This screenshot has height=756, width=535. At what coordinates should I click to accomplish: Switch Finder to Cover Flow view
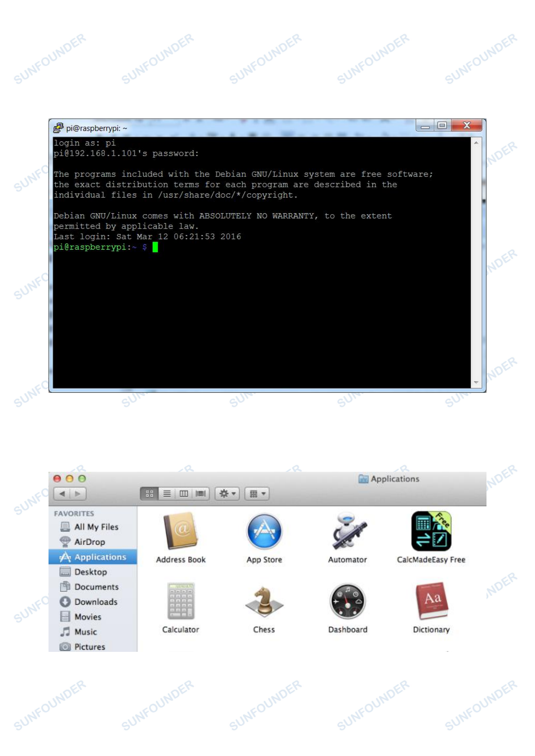(x=201, y=494)
